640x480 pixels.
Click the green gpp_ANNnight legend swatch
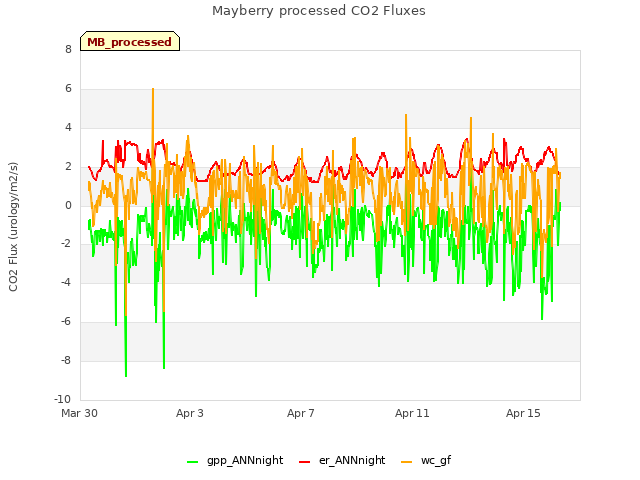(x=192, y=462)
